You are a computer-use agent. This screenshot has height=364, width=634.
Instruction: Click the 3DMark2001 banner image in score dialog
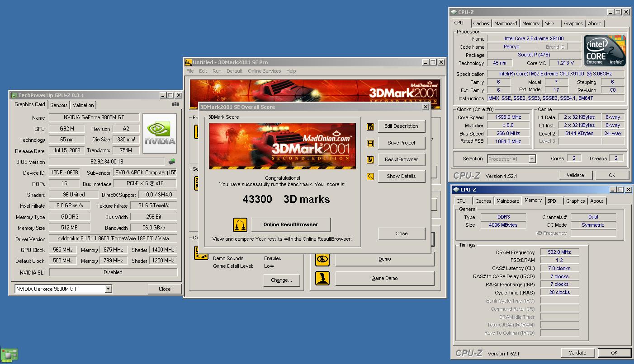(x=282, y=146)
